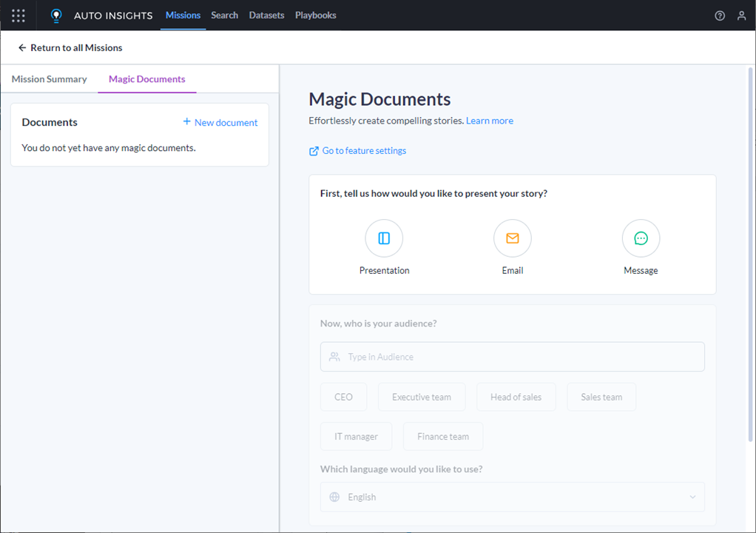Click the New document link
Screen dimensions: 756x533
tap(226, 123)
